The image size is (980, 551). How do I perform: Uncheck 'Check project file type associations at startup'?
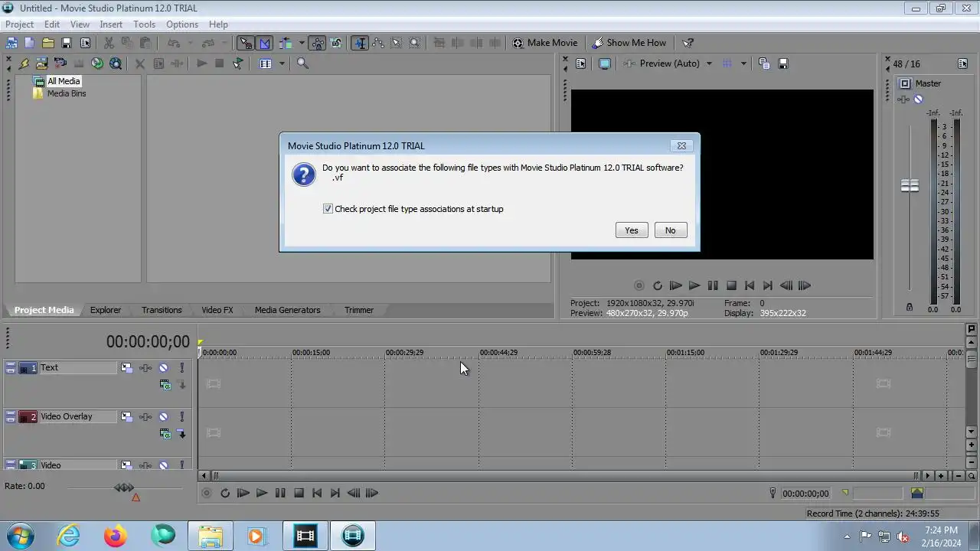328,209
